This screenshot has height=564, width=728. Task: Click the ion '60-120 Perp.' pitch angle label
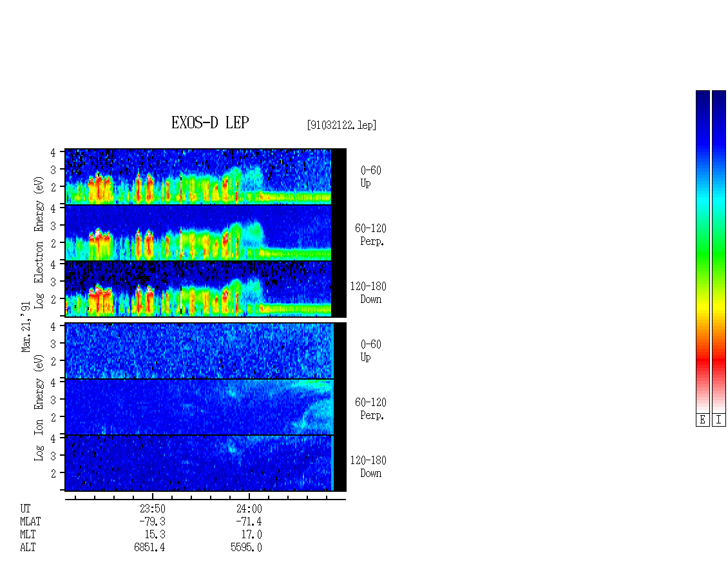point(370,409)
